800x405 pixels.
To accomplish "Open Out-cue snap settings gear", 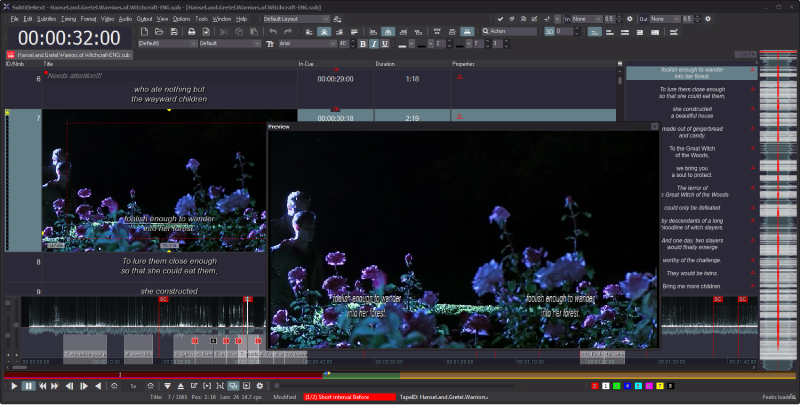I will [x=708, y=19].
